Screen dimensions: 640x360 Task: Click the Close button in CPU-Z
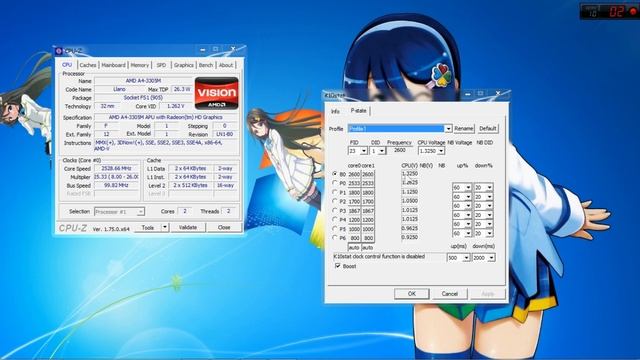224,227
